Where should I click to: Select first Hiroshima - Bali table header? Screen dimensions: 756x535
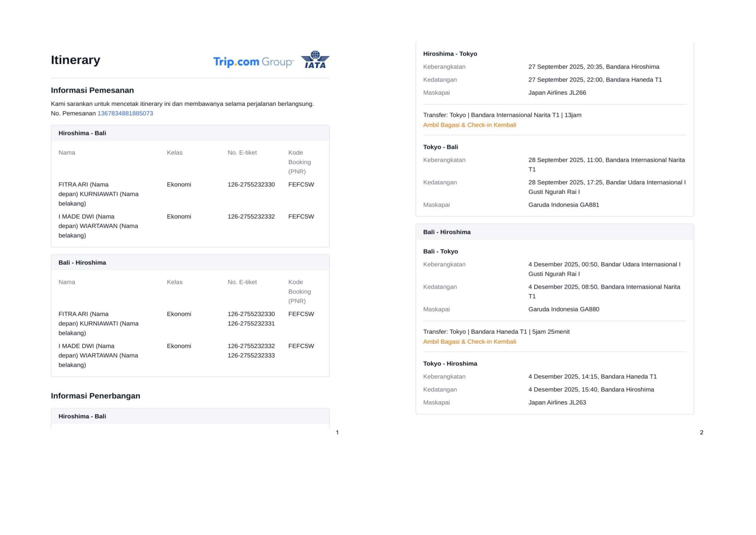82,133
